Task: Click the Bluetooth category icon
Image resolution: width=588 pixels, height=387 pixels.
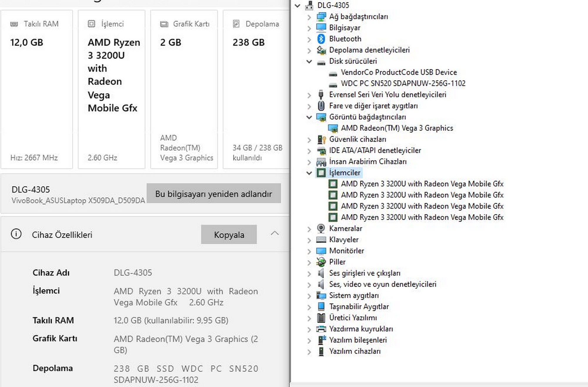Action: coord(321,39)
